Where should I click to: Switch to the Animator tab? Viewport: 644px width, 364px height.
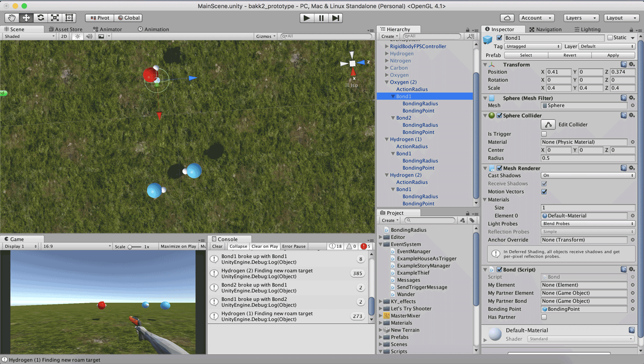(107, 29)
